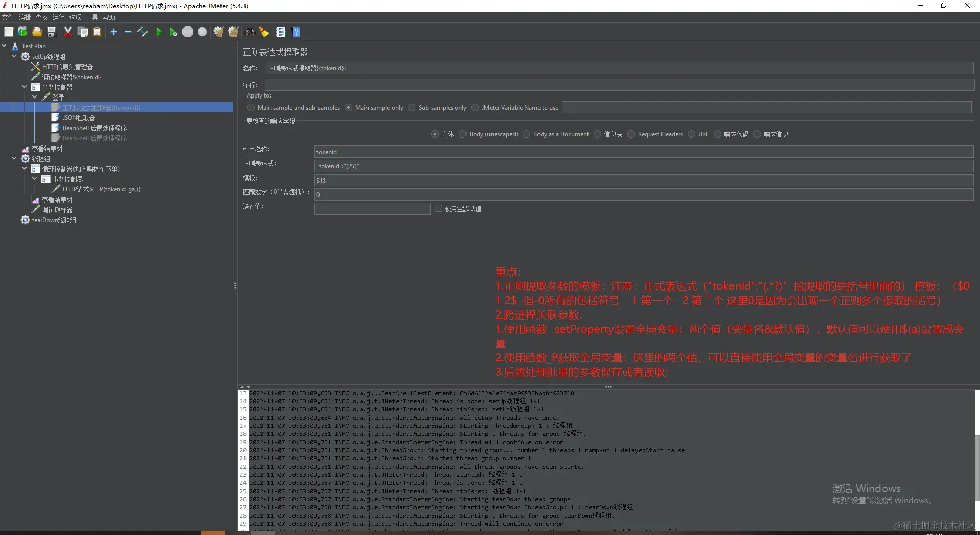
Task: Click the Cut scissors icon
Action: [x=68, y=32]
